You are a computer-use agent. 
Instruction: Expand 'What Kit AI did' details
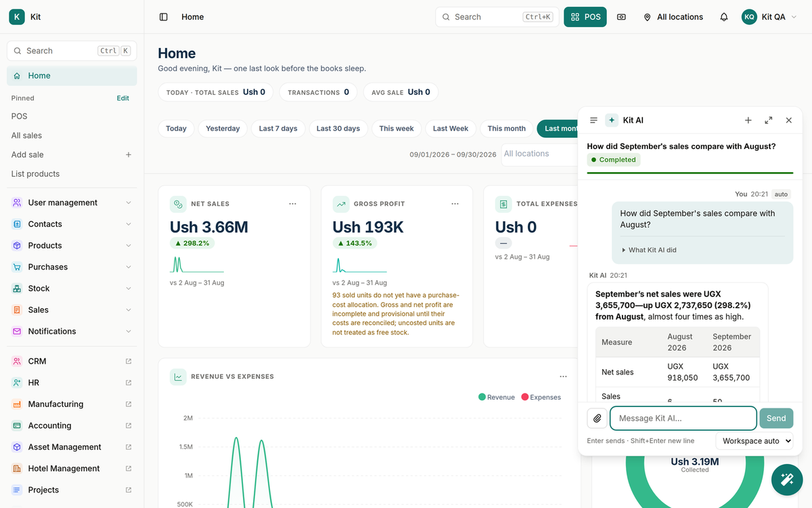649,250
